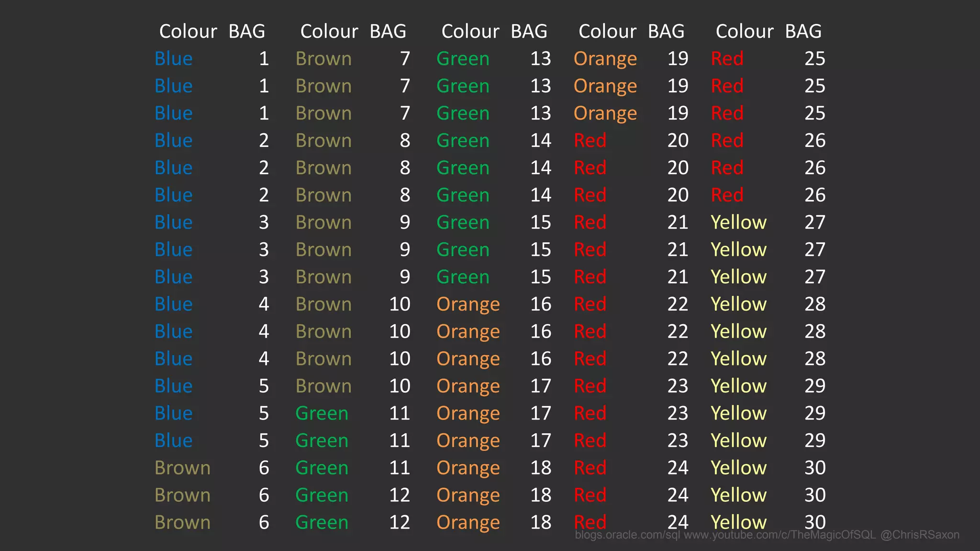
Task: Select the BAG header above the value 1
Action: pos(247,32)
